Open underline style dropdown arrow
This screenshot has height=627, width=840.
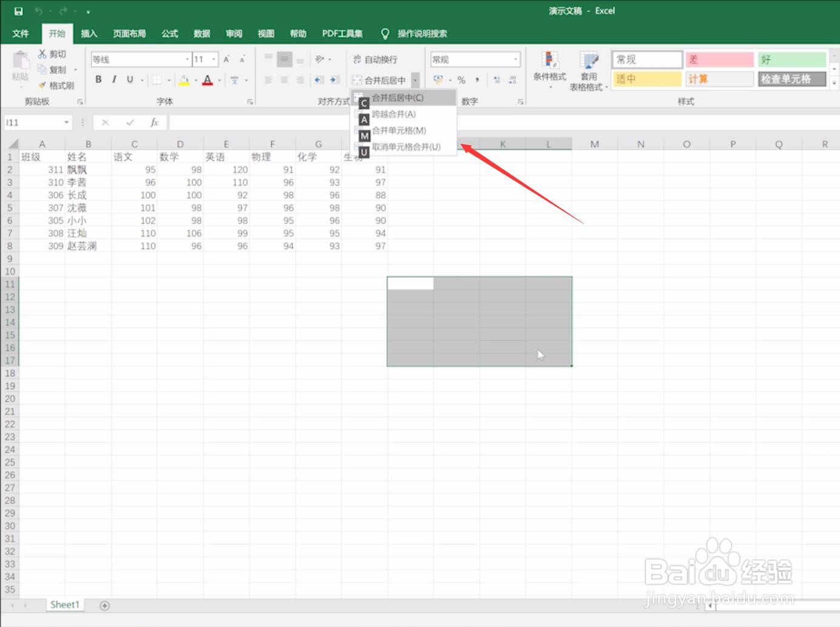click(x=142, y=79)
